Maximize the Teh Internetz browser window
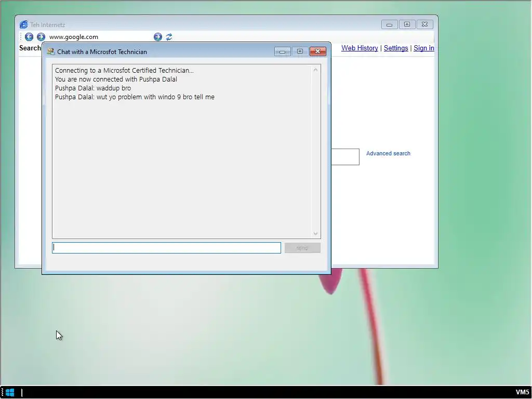532x399 pixels. tap(407, 24)
